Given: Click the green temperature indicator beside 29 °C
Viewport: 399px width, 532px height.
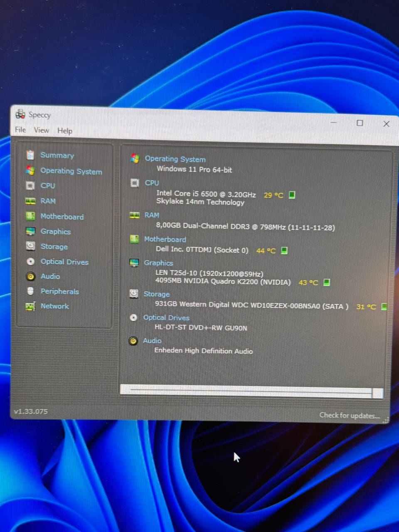Looking at the screenshot, I should click(292, 195).
